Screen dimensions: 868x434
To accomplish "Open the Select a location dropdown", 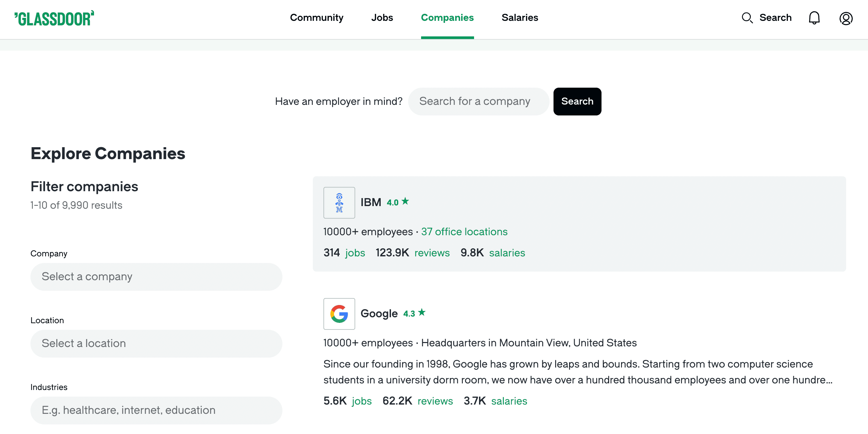I will click(156, 343).
